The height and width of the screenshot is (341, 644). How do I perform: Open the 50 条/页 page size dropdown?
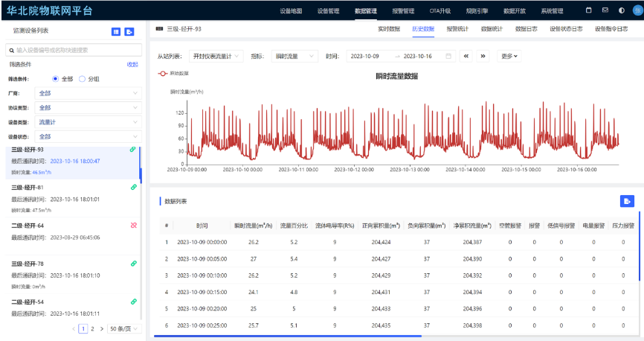click(124, 328)
